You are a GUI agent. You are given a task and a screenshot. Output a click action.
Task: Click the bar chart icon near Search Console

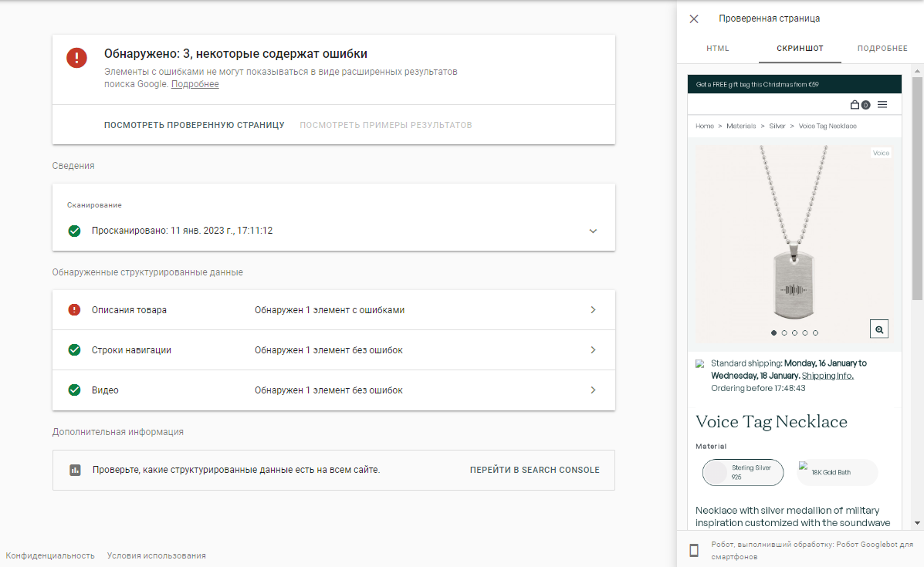pos(75,470)
